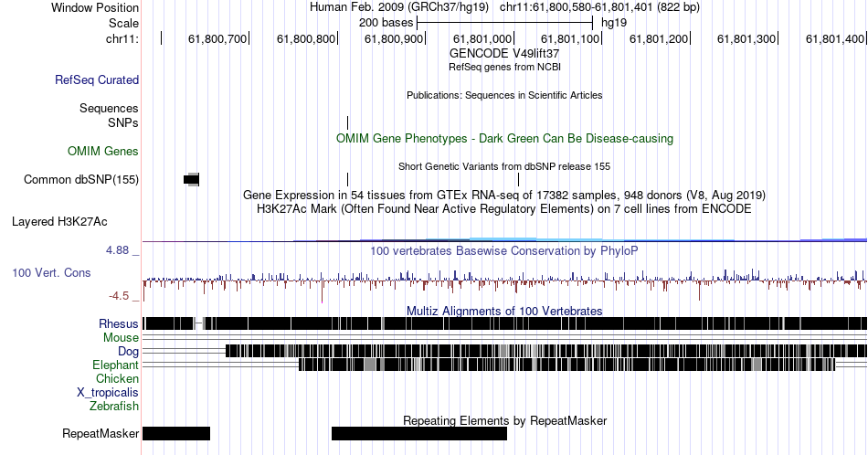Click the SNP tick mark in the SNPs row
This screenshot has width=868, height=455.
(x=347, y=122)
